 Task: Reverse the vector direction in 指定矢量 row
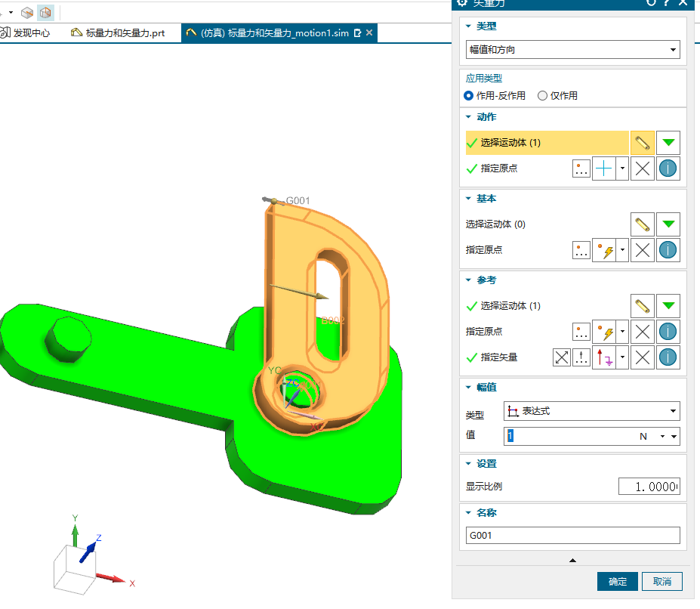(561, 357)
